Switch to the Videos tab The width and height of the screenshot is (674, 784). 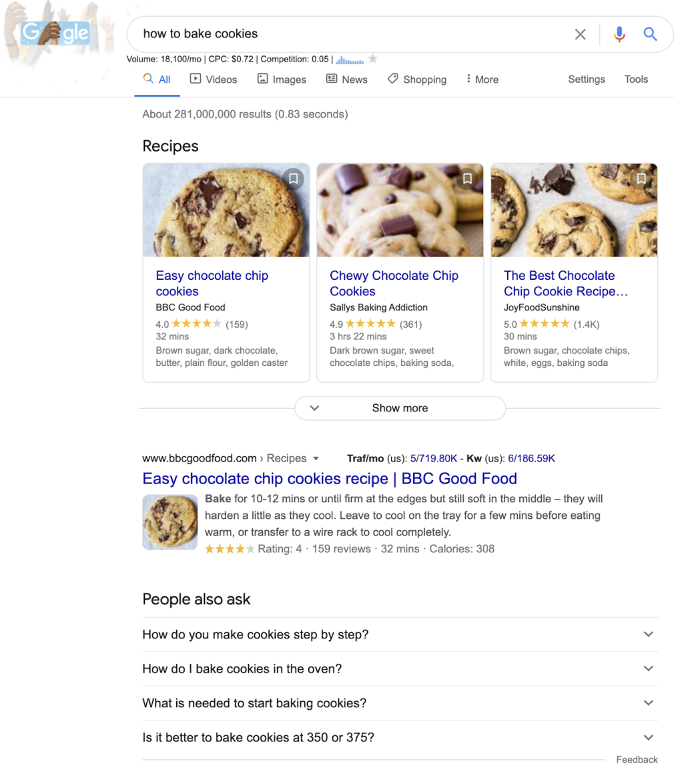pyautogui.click(x=214, y=79)
